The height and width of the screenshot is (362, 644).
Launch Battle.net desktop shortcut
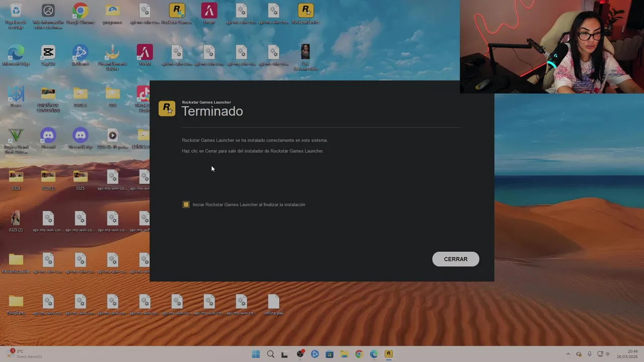click(x=80, y=55)
